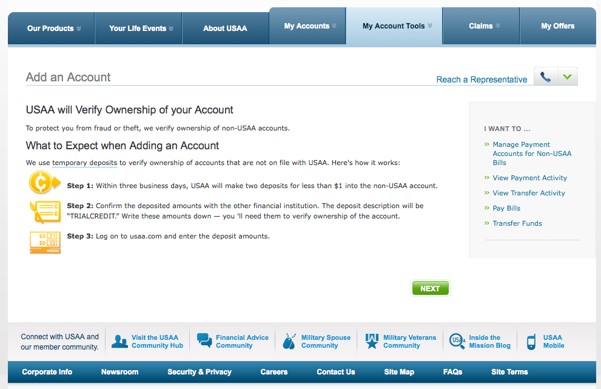This screenshot has width=601, height=389.
Task: Click the USAA Community Hub people icon
Action: click(x=120, y=341)
